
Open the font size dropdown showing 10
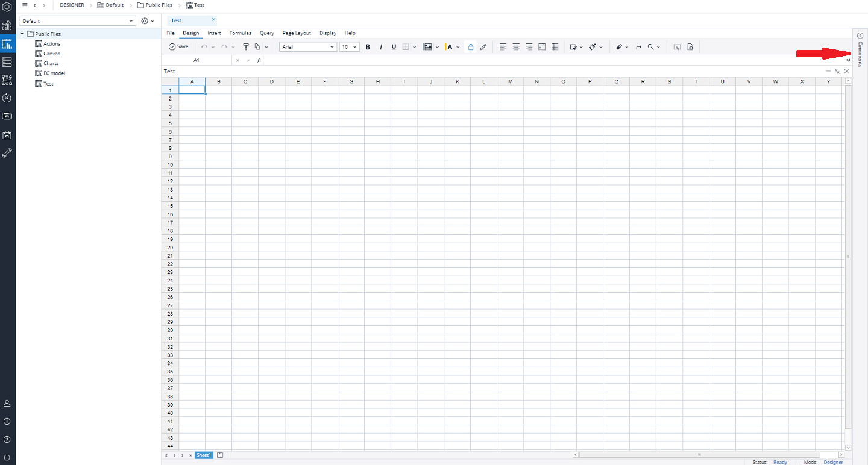tap(349, 47)
